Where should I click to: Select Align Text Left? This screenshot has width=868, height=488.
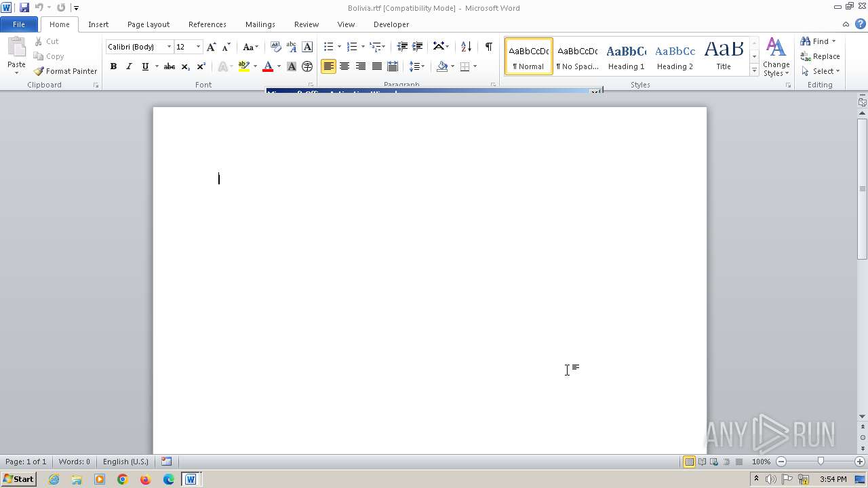tap(329, 66)
